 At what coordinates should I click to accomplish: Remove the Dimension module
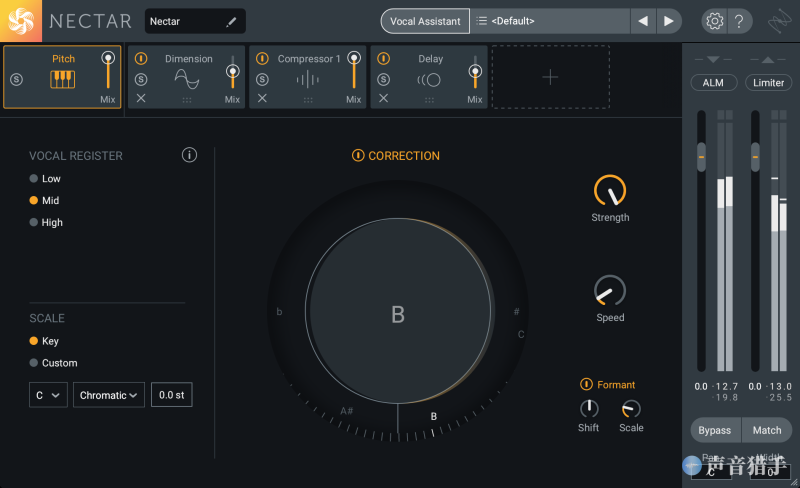[x=141, y=98]
